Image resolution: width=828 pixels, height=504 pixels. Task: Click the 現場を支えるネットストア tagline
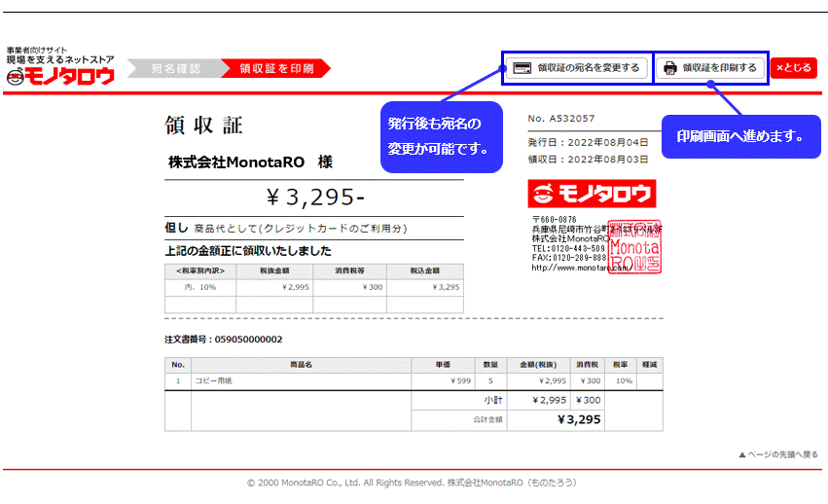coord(60,59)
